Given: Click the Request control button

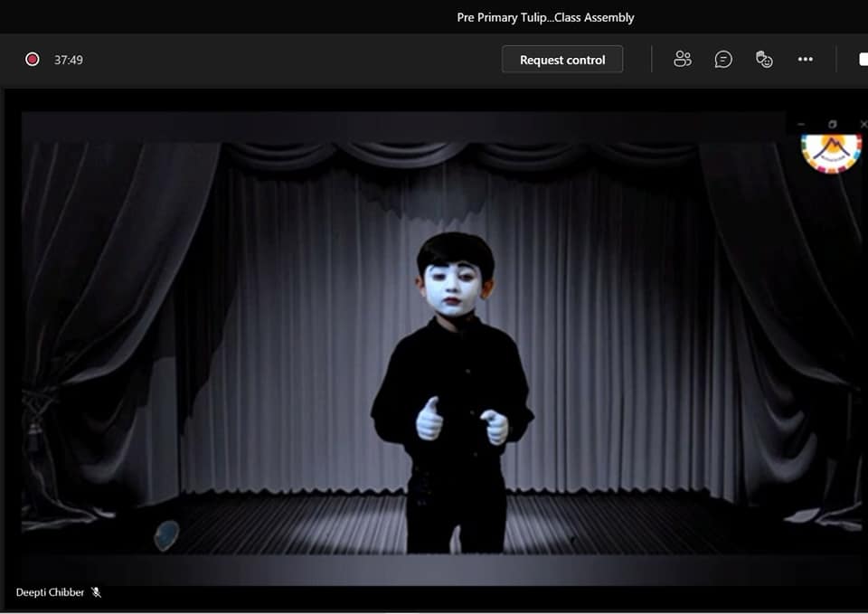Looking at the screenshot, I should (561, 60).
